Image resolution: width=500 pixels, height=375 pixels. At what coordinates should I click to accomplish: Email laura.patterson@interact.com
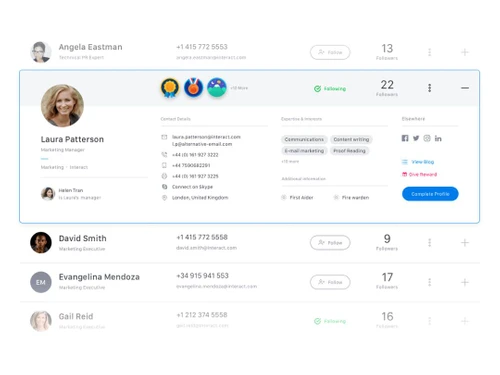point(206,137)
